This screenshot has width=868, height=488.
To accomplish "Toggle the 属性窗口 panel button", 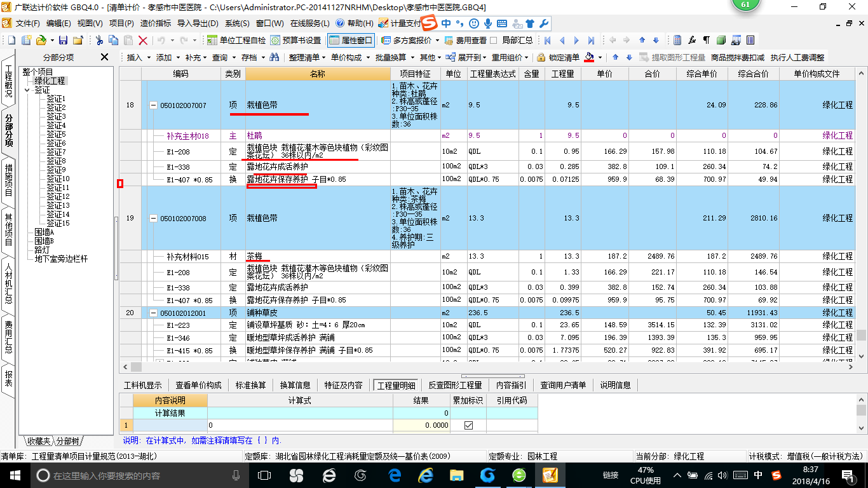I will point(351,40).
